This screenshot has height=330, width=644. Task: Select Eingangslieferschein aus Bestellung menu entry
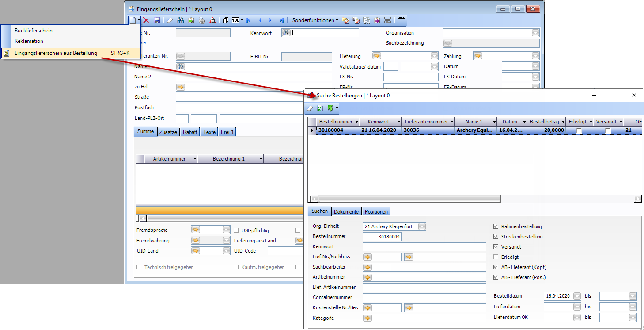(56, 53)
